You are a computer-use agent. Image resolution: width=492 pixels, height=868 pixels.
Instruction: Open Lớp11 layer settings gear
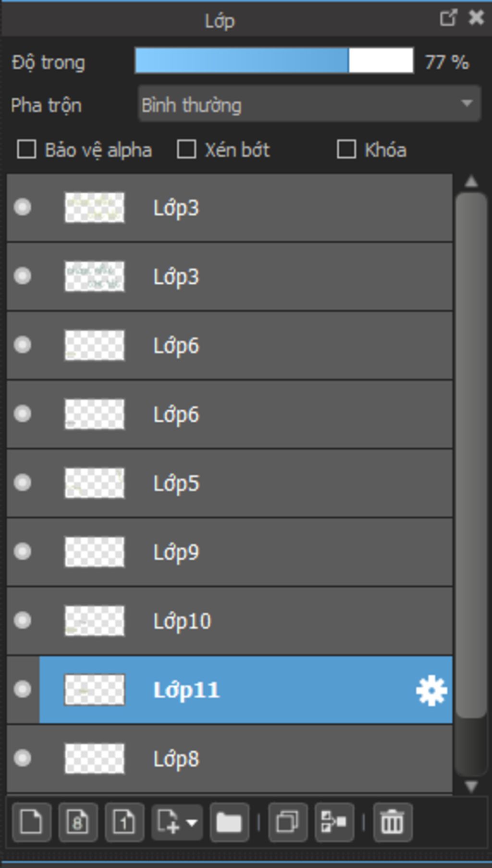click(x=431, y=690)
